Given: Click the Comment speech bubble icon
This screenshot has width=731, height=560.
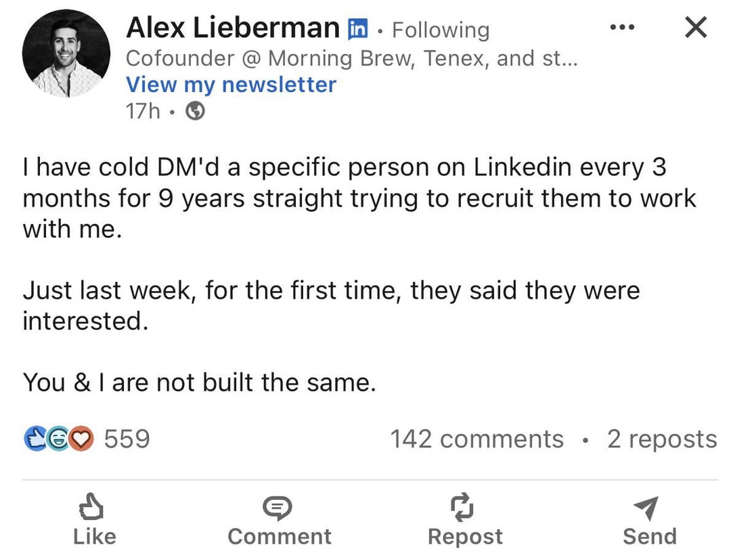Looking at the screenshot, I should 279,508.
